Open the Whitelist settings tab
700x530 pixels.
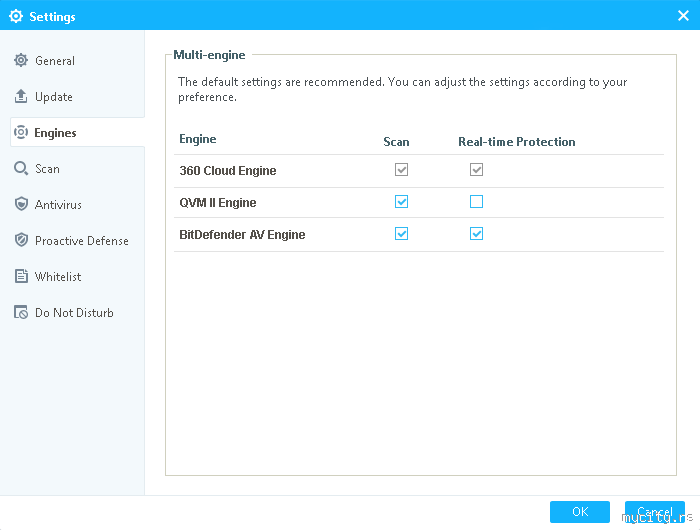click(58, 277)
